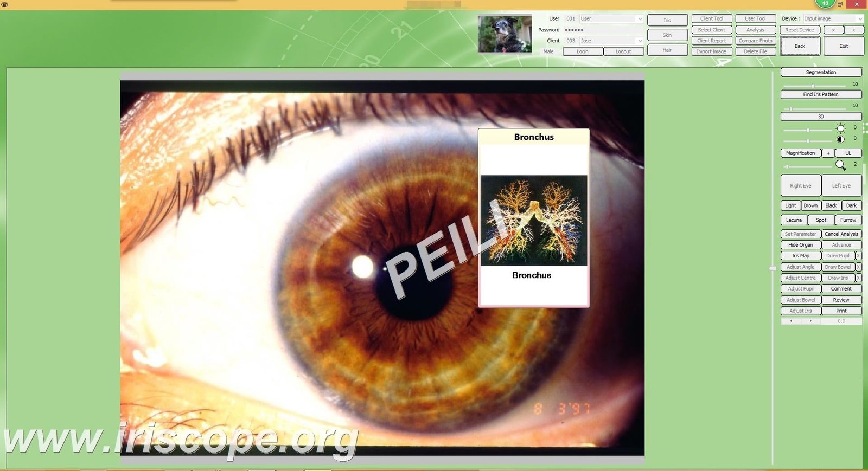
Task: Open the Comment button
Action: coord(841,289)
